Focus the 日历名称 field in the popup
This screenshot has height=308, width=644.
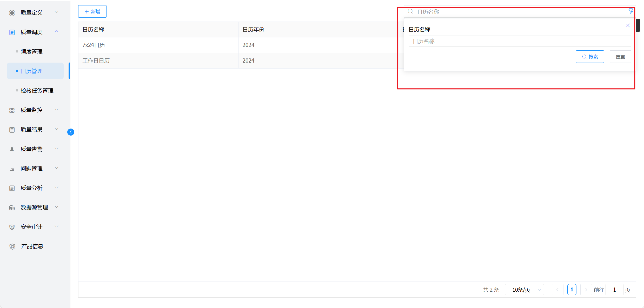tap(520, 41)
